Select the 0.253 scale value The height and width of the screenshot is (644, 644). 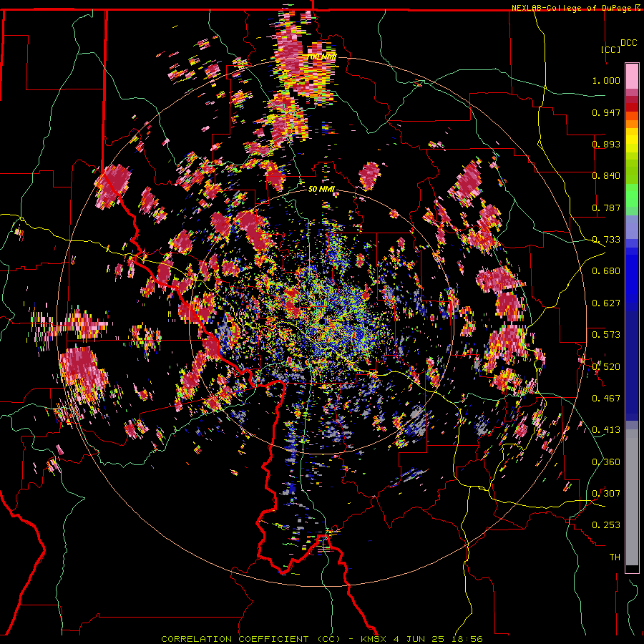click(x=606, y=525)
